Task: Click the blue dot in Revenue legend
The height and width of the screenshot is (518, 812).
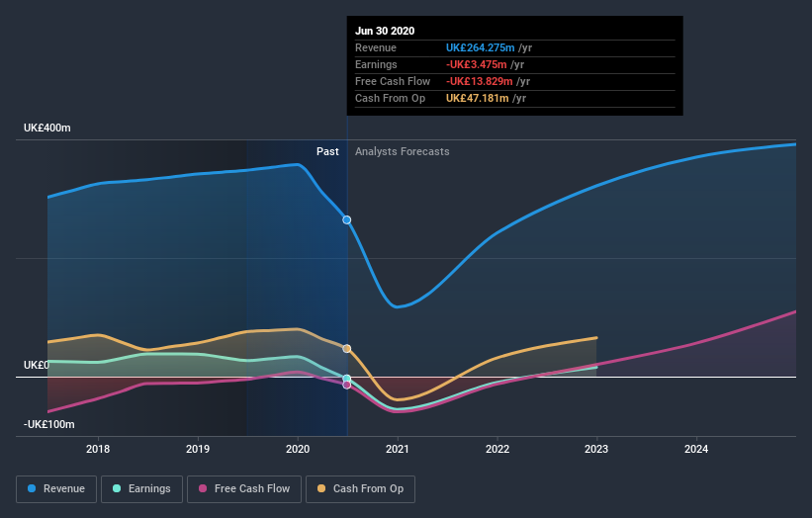Action: pos(32,488)
